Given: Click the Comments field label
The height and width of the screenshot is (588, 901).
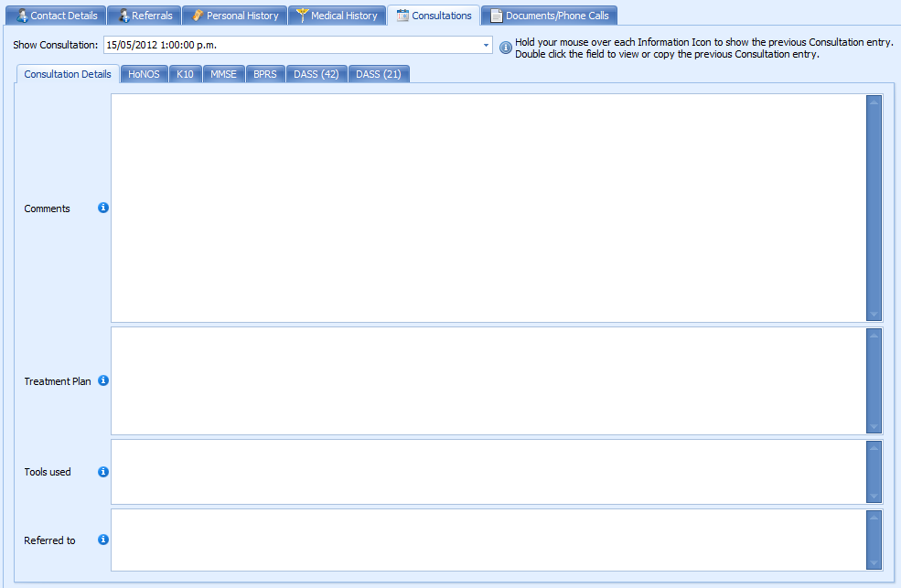Looking at the screenshot, I should coord(48,208).
